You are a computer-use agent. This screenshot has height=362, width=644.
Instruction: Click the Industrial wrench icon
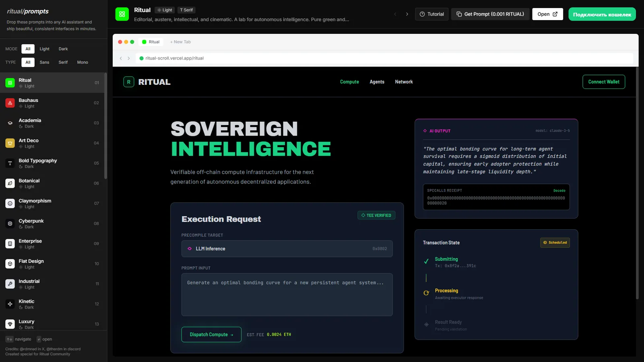click(x=10, y=284)
